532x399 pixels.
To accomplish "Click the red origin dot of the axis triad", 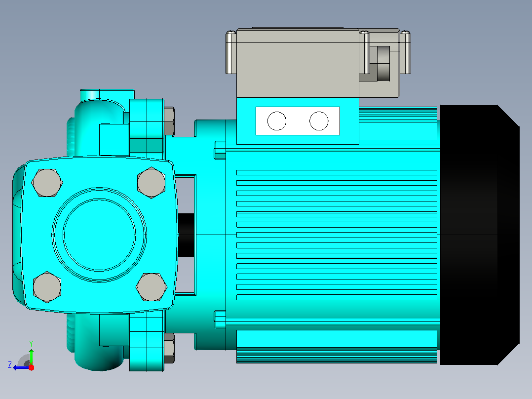I will tap(31, 367).
